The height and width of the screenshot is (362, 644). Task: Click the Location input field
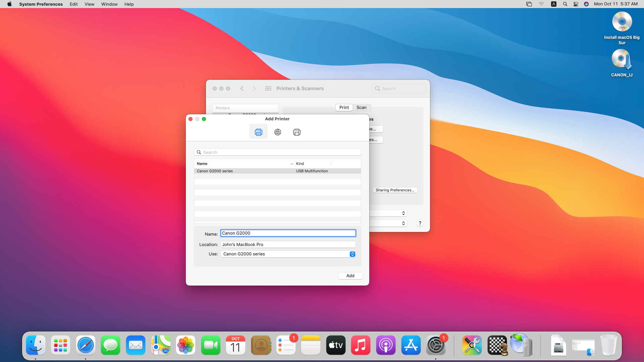click(x=288, y=244)
